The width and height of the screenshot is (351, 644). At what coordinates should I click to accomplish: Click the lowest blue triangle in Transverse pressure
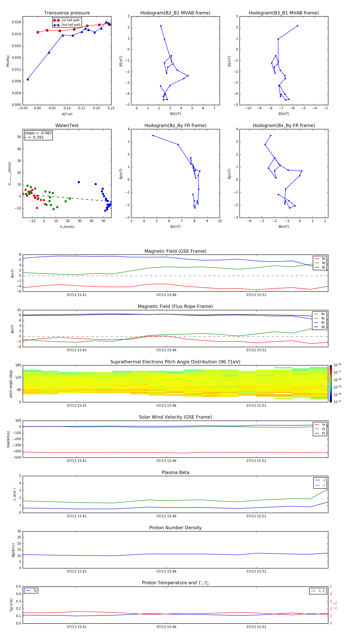click(28, 79)
